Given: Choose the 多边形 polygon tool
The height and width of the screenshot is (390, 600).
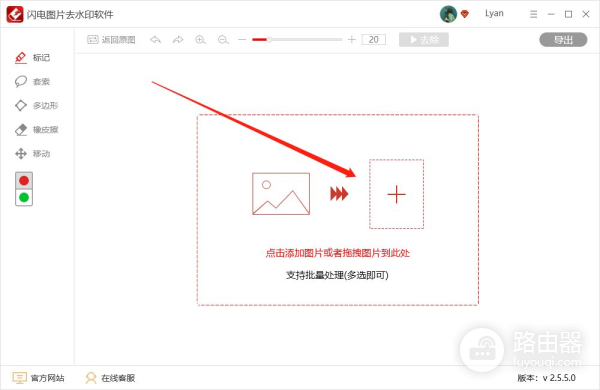Looking at the screenshot, I should [36, 106].
